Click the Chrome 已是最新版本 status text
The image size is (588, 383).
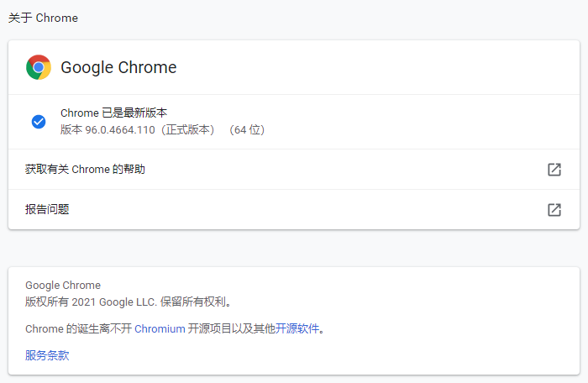point(113,113)
